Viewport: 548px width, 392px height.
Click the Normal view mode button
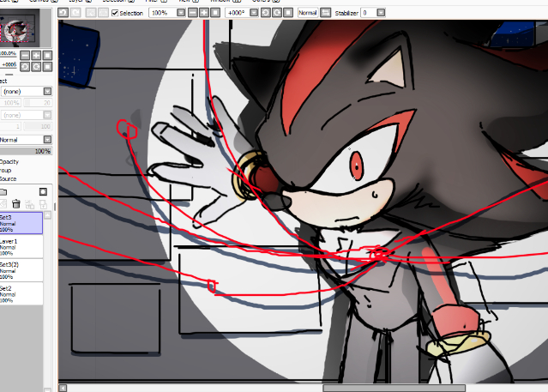coord(307,13)
